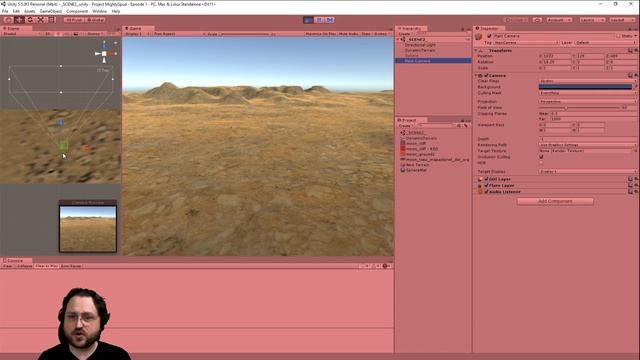The width and height of the screenshot is (640, 360).
Task: Toggle the Audio Listener checkbox
Action: (486, 191)
